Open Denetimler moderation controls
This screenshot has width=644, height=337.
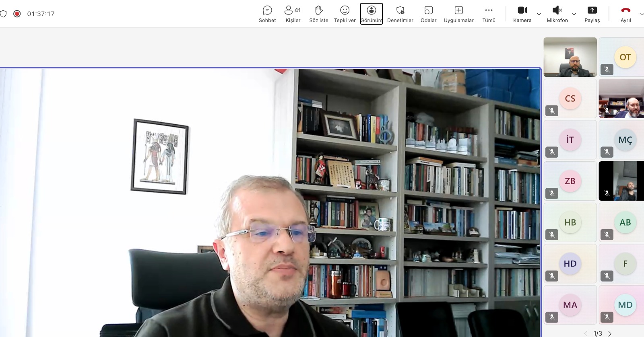coord(400,14)
